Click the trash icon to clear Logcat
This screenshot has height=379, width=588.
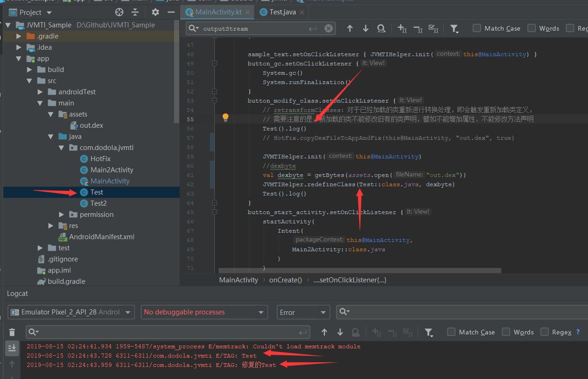tap(12, 332)
